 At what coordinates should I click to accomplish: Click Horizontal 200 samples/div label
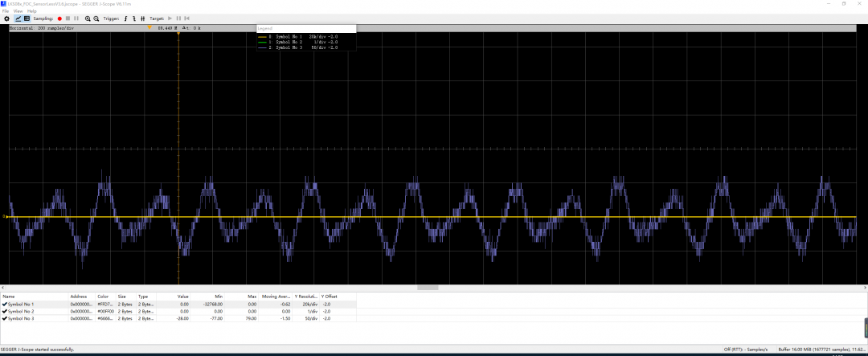pos(42,27)
